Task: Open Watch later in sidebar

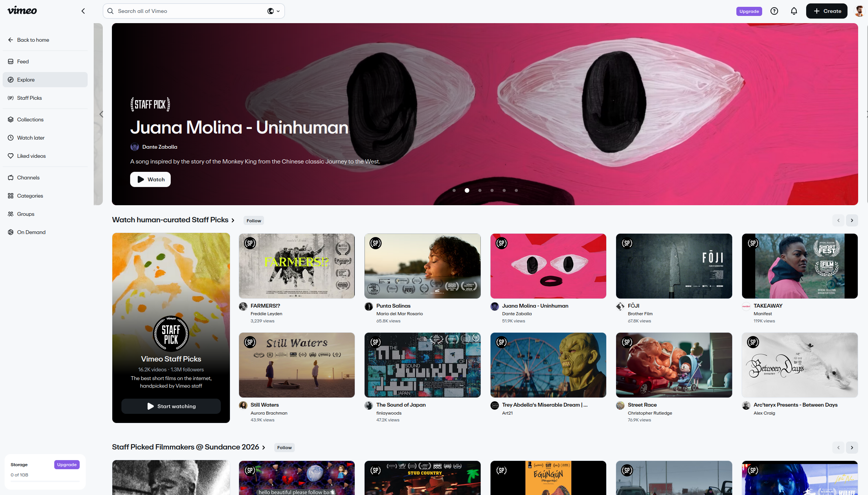Action: click(x=31, y=138)
